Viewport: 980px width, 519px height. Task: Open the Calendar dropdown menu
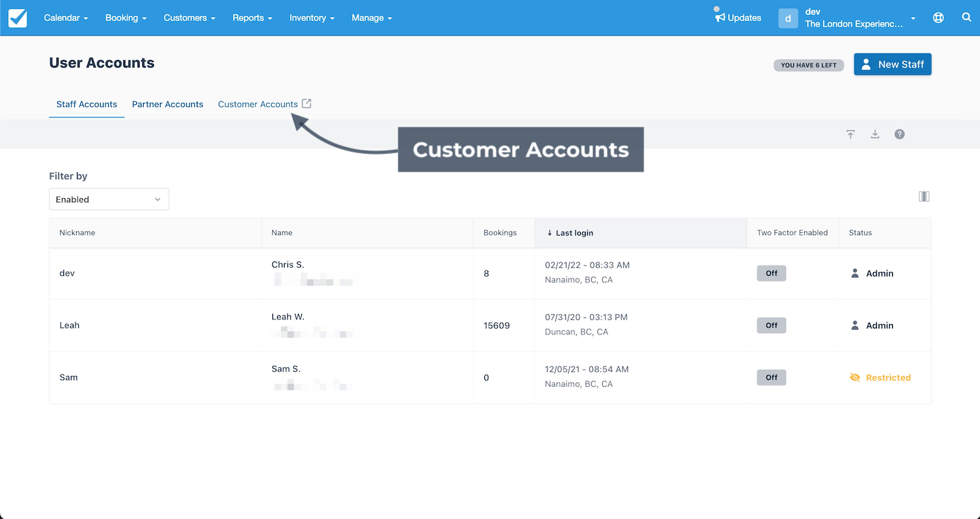tap(66, 18)
